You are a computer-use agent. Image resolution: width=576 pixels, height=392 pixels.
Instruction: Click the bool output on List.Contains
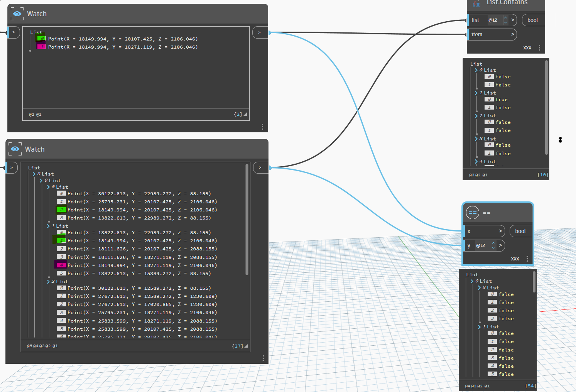pyautogui.click(x=533, y=20)
